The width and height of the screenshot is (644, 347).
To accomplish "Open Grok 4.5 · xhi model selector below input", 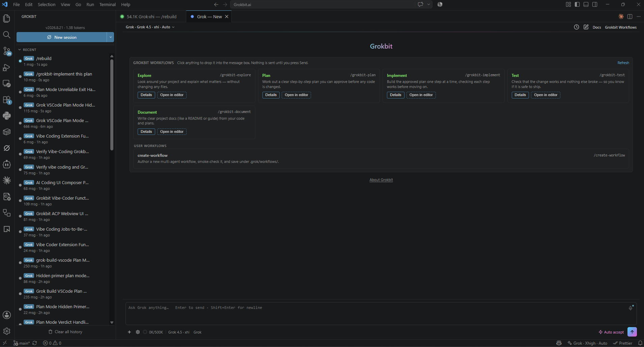I will pos(179,332).
